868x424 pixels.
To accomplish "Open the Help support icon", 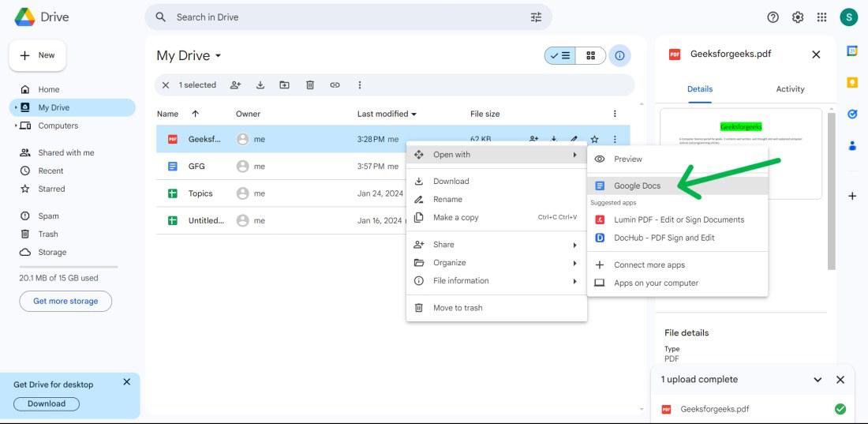I will (x=773, y=17).
